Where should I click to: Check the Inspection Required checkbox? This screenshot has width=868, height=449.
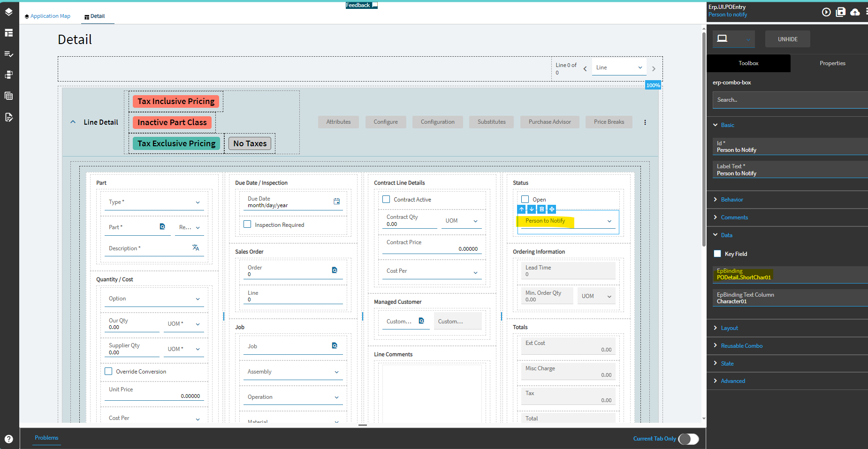[247, 224]
